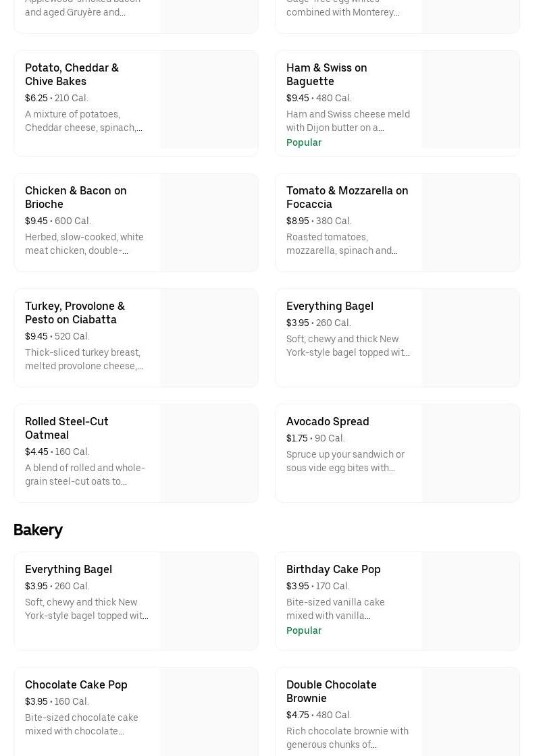The height and width of the screenshot is (756, 543).
Task: Open Chicken & Bacon on Brioche
Action: 76,197
